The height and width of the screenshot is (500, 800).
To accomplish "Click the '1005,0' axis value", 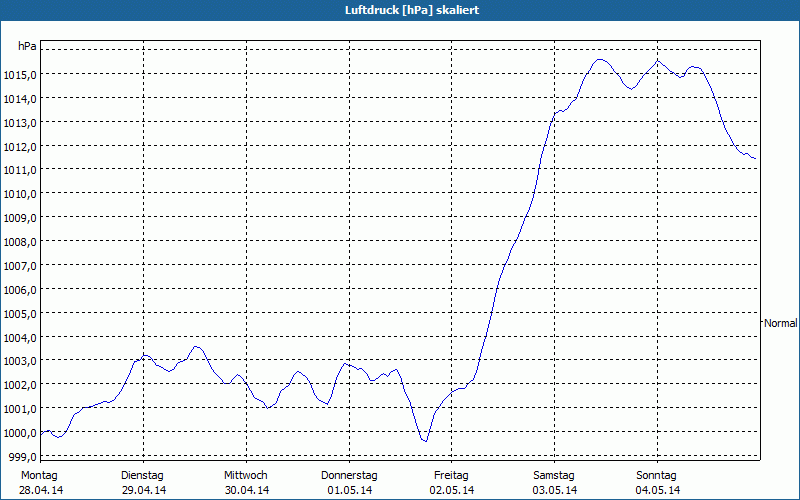I will 20,314.
